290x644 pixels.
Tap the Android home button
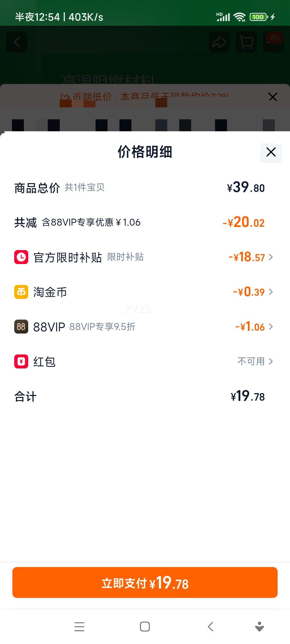pos(145,627)
